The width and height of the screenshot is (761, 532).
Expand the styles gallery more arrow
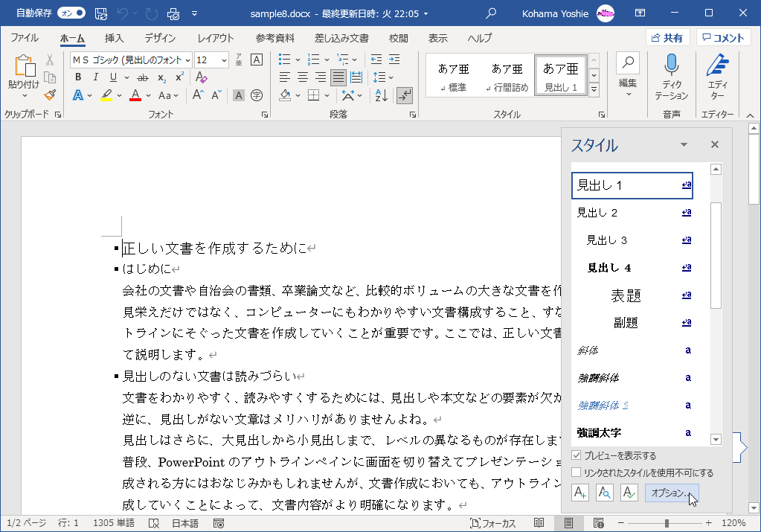point(594,89)
